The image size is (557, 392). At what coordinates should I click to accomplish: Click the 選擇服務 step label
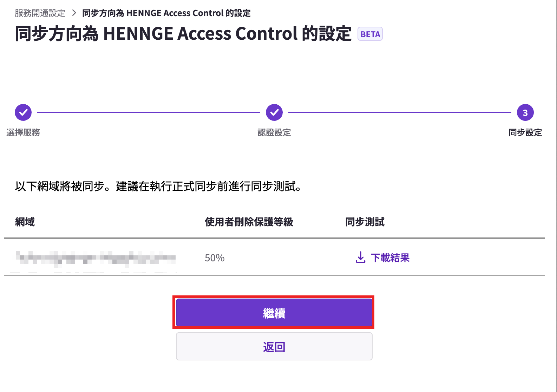pyautogui.click(x=23, y=132)
